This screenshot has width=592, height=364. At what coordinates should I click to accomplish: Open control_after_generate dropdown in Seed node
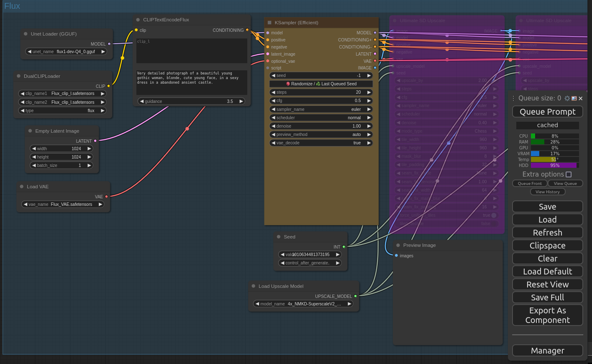pyautogui.click(x=310, y=263)
